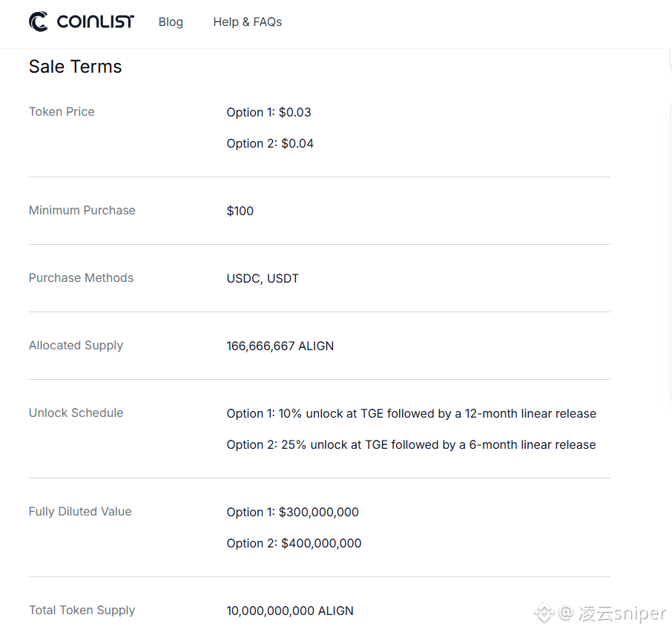This screenshot has width=672, height=632.
Task: Click Option 2 price $0.04
Action: 270,144
